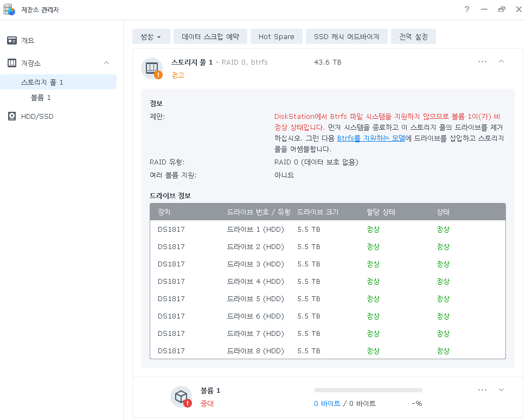This screenshot has width=526, height=420.
Task: Click the 경고 warning status text
Action: (x=178, y=75)
